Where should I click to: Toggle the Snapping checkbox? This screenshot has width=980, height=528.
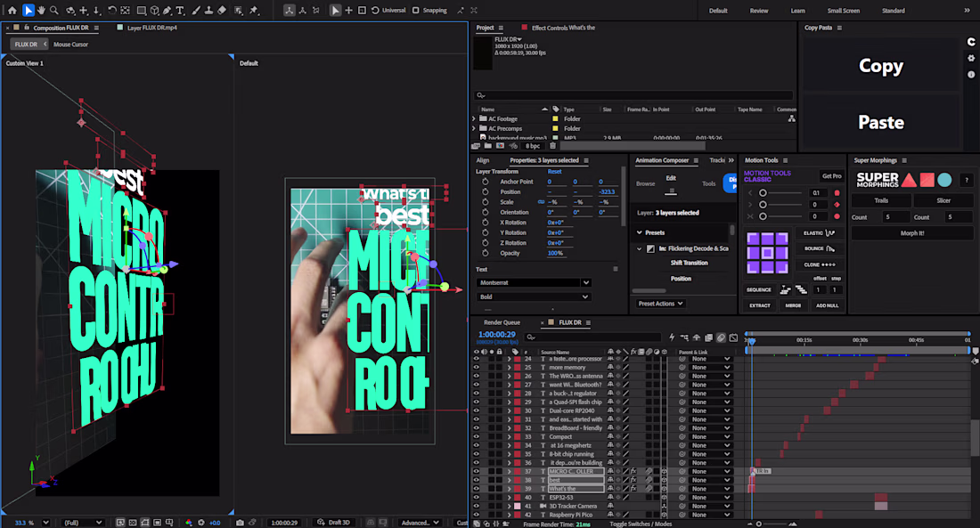coord(416,10)
